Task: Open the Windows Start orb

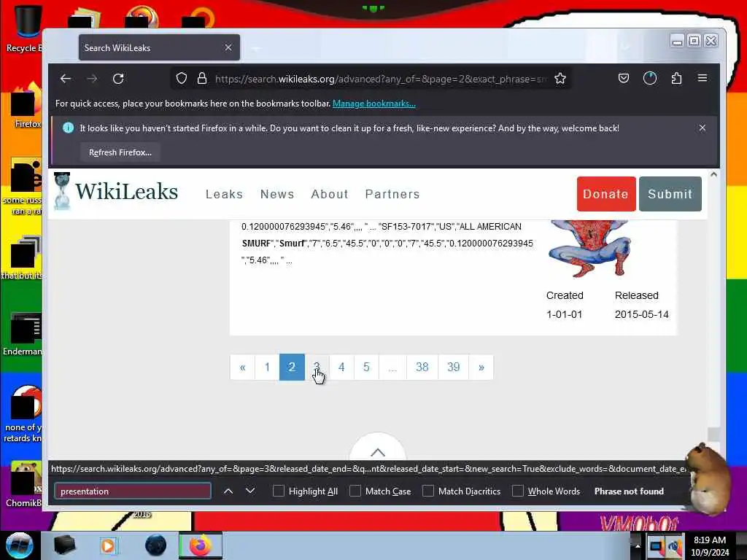Action: coord(19,545)
